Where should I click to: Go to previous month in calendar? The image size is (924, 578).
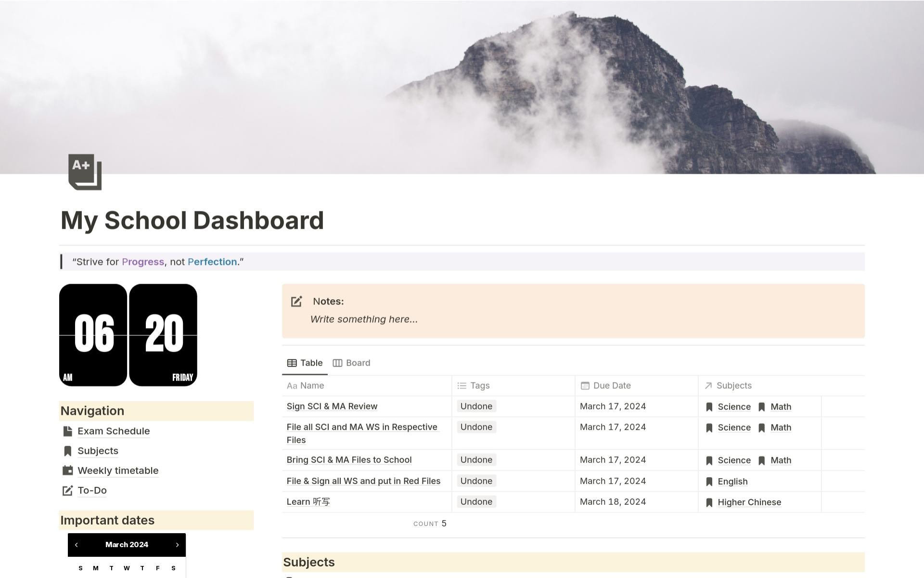(77, 545)
